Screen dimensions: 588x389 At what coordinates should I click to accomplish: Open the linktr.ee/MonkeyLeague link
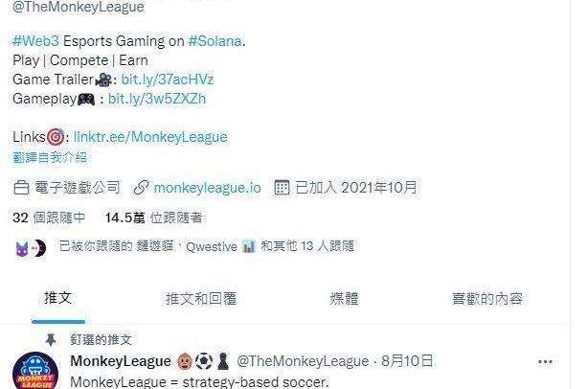click(150, 137)
